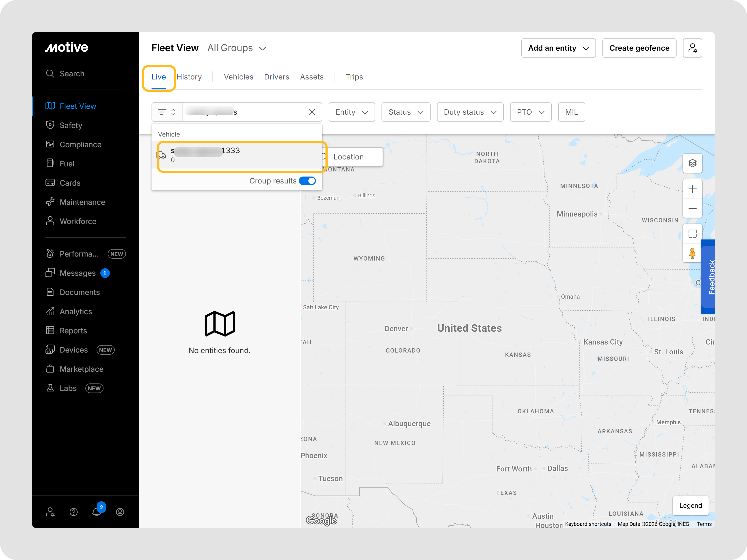Select the Street View pegman

[693, 253]
